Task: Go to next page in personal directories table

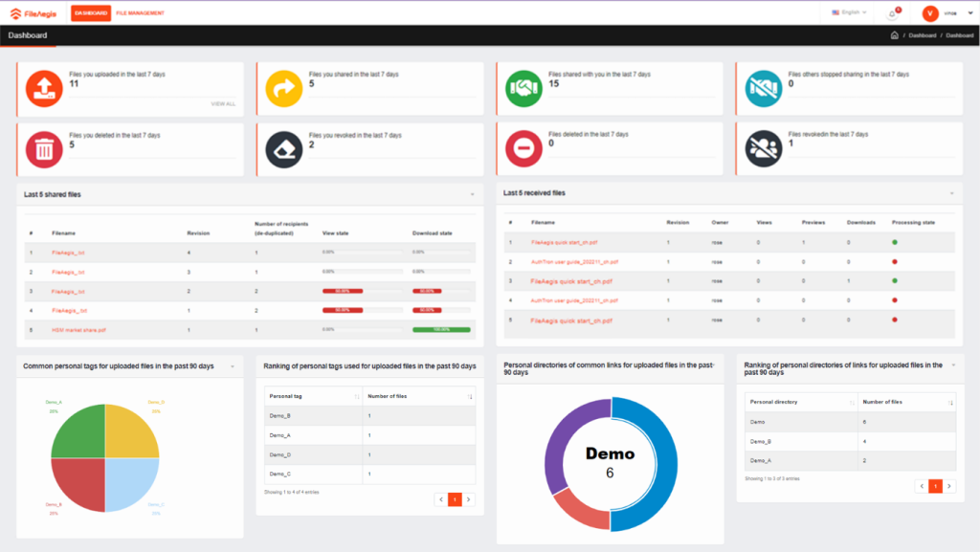Action: (949, 486)
